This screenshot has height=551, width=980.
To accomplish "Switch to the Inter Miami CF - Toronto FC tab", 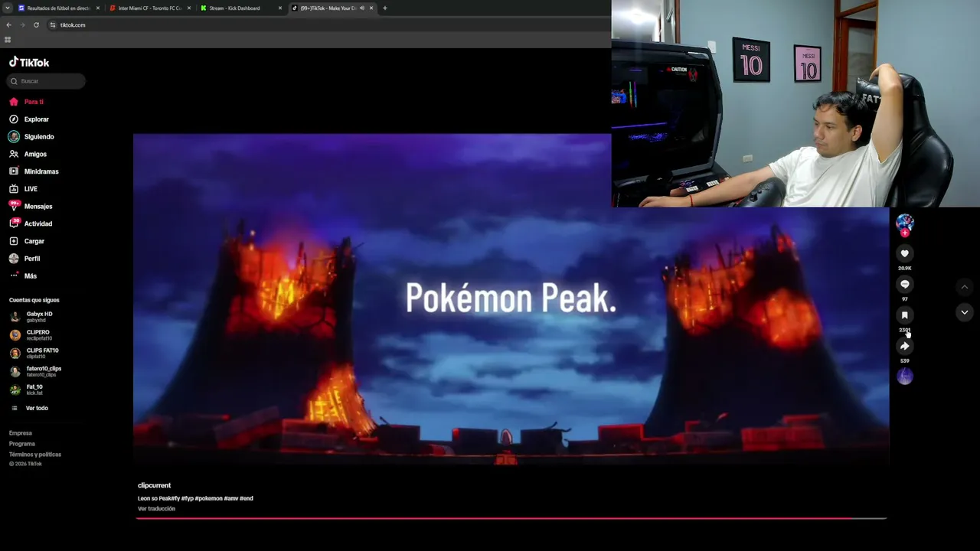I will click(x=150, y=8).
